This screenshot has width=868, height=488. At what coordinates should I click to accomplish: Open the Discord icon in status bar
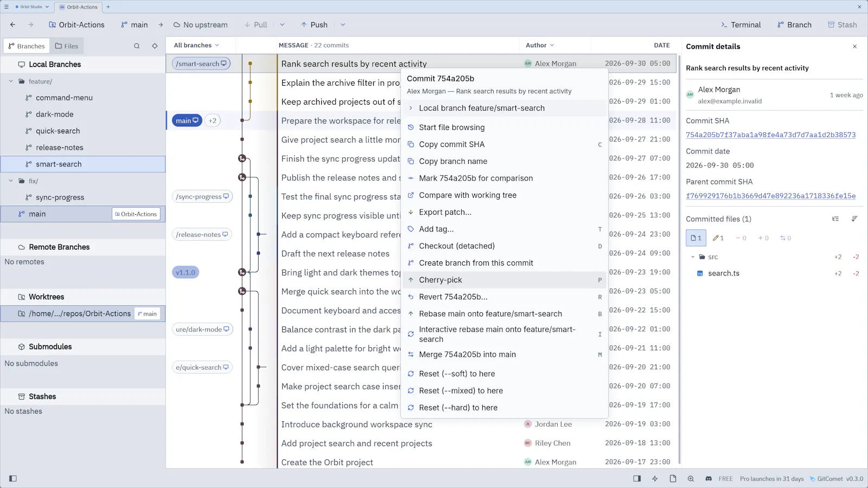point(709,479)
